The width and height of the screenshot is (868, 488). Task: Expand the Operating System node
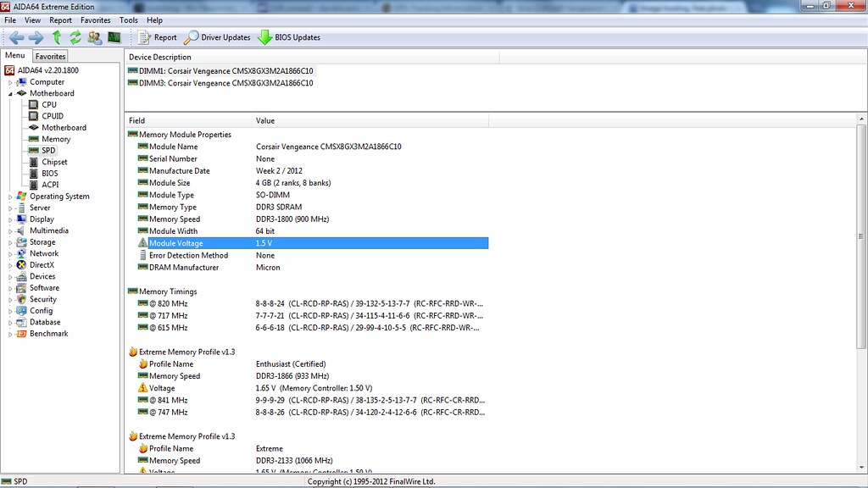10,197
